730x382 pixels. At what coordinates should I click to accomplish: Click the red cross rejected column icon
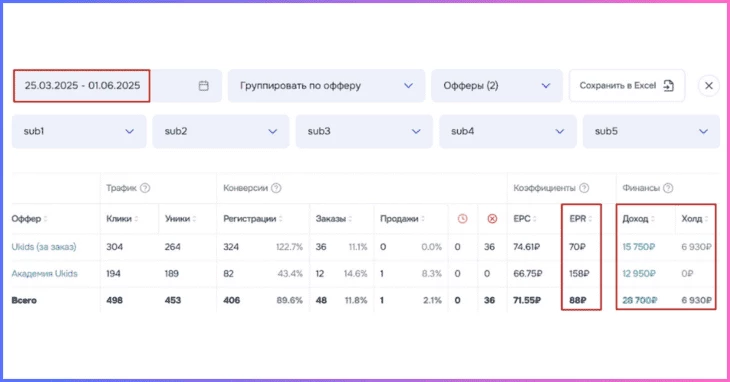click(x=492, y=219)
